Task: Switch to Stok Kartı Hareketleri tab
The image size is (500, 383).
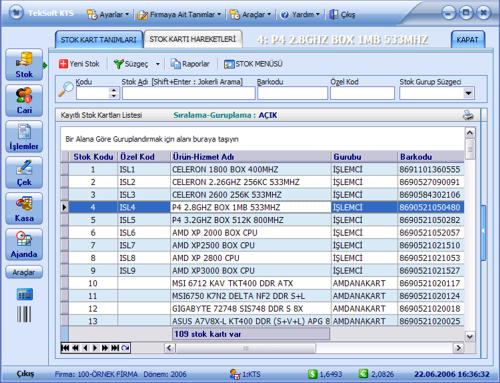Action: [x=193, y=39]
